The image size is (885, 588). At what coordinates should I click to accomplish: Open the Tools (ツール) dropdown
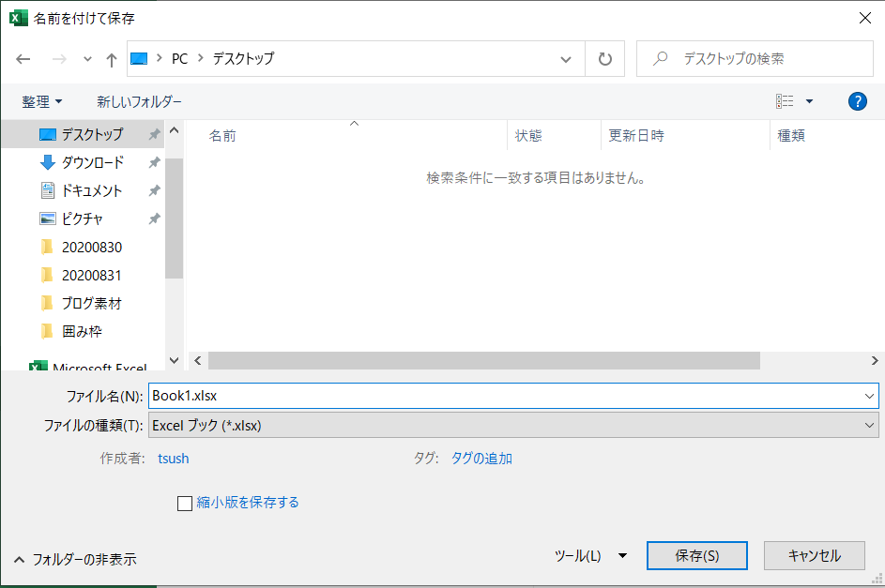[x=589, y=555]
